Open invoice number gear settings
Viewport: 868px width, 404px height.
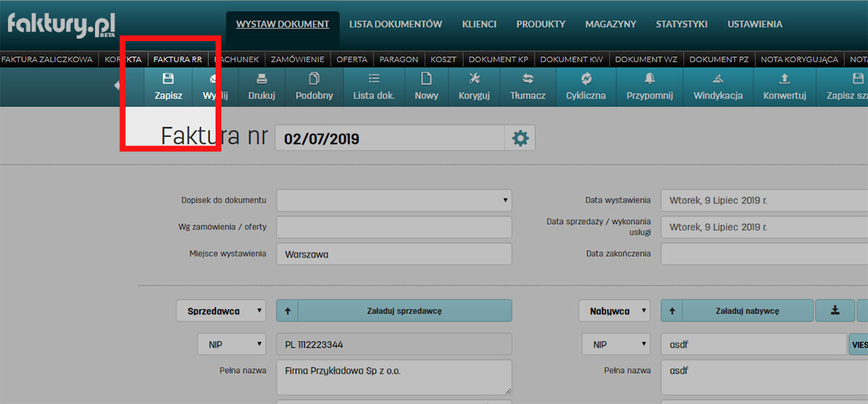pos(520,138)
